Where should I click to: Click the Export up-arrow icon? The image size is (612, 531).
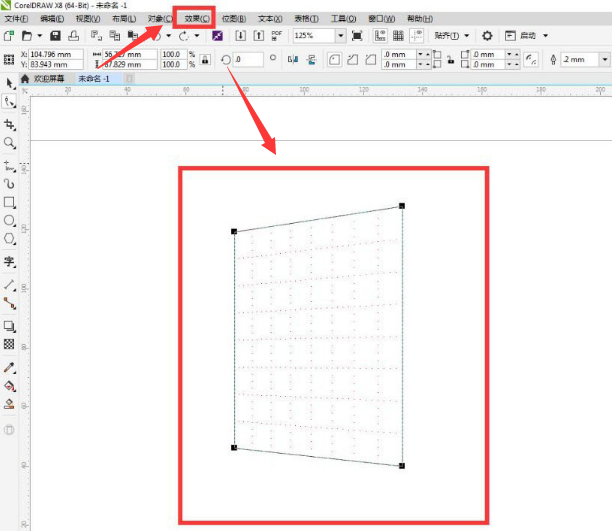coord(259,36)
